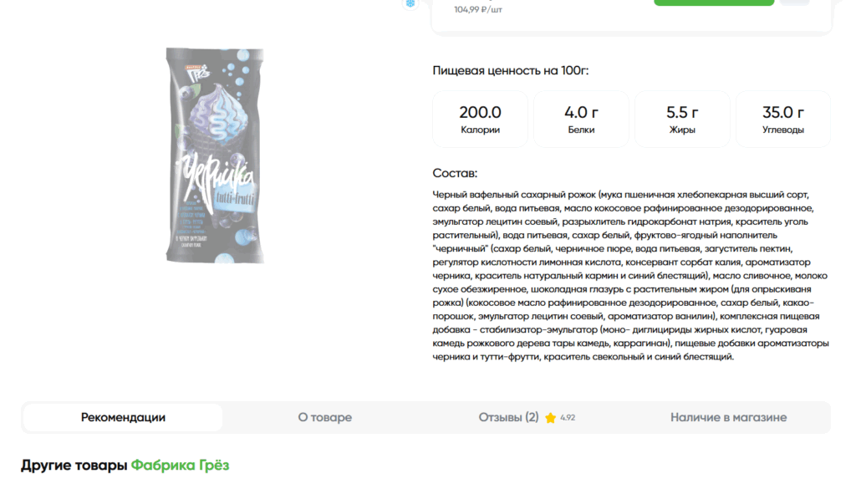The image size is (856, 504).
Task: Click the Другие товары heading text
Action: tap(74, 466)
